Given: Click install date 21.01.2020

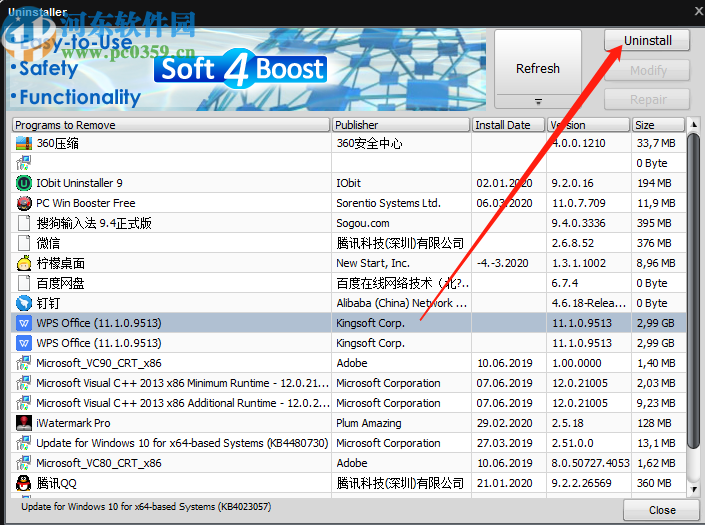Looking at the screenshot, I should 504,483.
